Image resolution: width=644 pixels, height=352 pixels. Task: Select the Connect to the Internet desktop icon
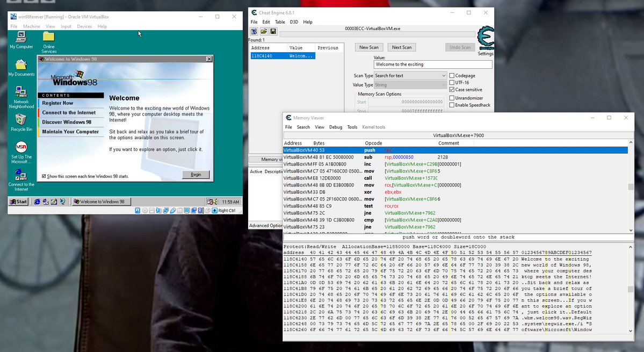click(x=21, y=181)
